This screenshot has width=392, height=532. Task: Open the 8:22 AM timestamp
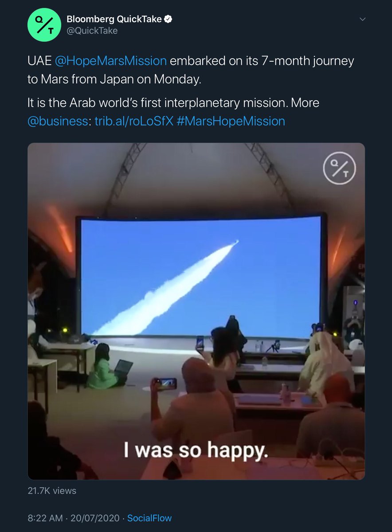(x=45, y=518)
